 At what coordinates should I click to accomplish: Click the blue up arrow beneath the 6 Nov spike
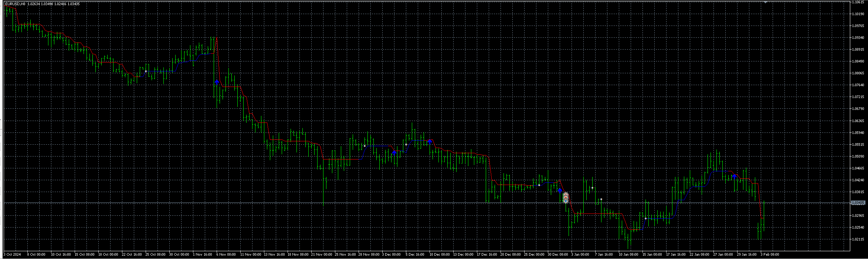pos(217,82)
